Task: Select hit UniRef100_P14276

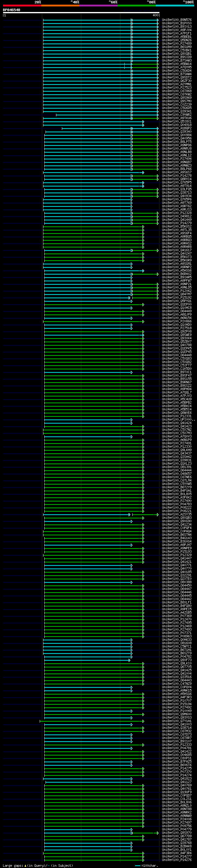Action: click(177, 860)
